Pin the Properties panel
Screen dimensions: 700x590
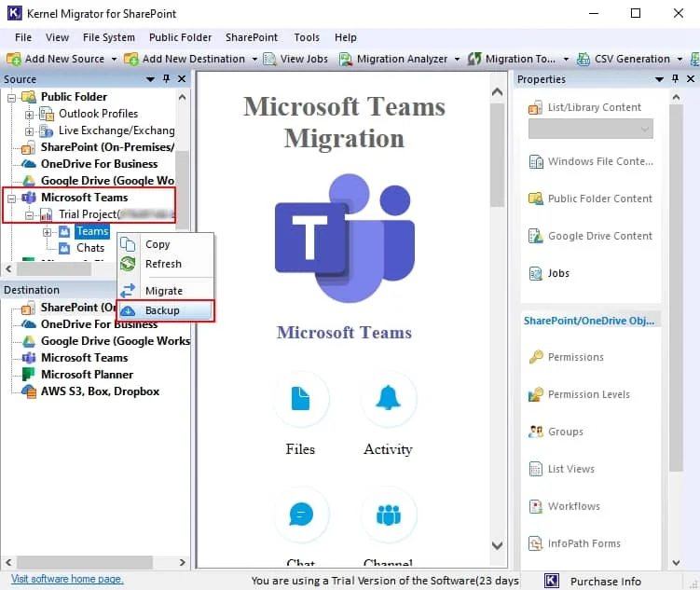tap(675, 79)
